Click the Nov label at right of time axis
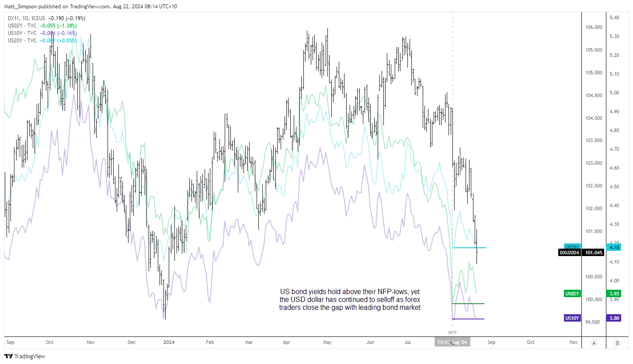Image resolution: width=633 pixels, height=364 pixels. click(x=573, y=342)
